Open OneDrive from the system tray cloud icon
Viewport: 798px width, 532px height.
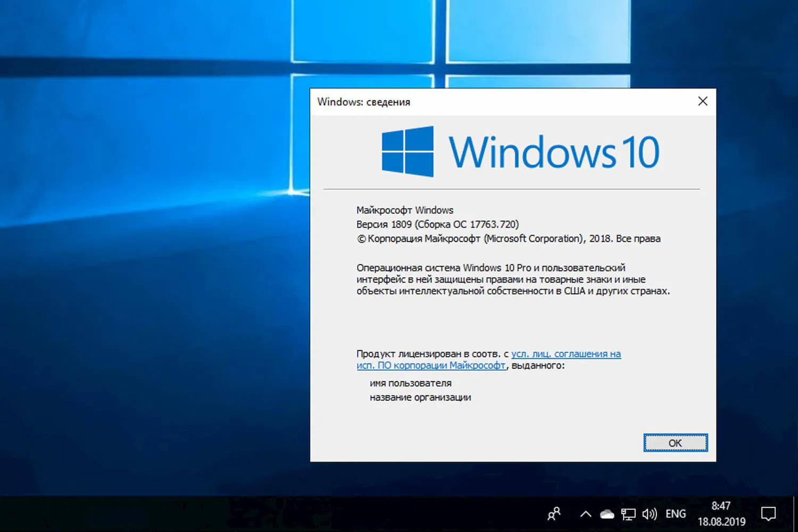pos(607,514)
